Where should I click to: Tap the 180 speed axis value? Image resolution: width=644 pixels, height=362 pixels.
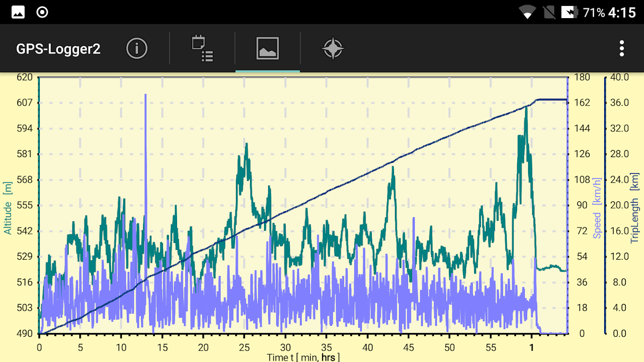582,77
